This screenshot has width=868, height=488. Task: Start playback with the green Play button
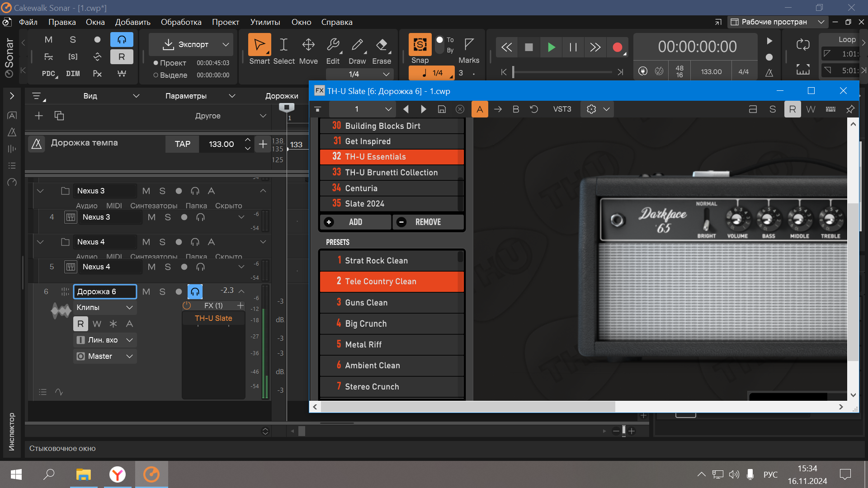[x=551, y=47]
